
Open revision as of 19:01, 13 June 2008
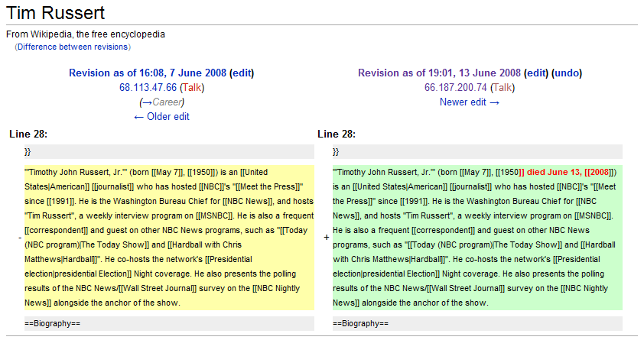pos(438,73)
